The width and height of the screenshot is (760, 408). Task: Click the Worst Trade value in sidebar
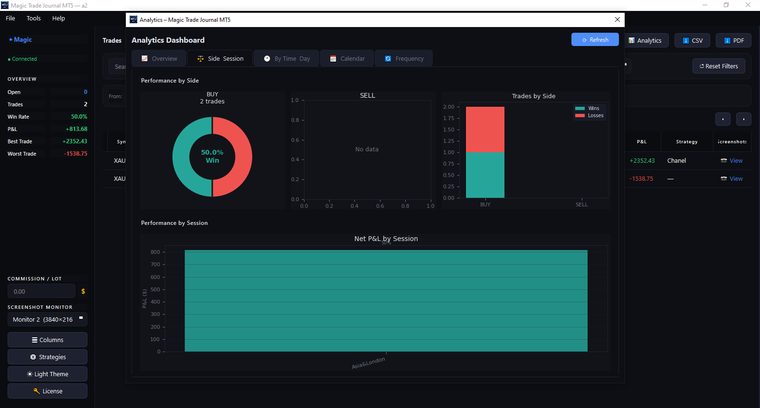[x=76, y=154]
